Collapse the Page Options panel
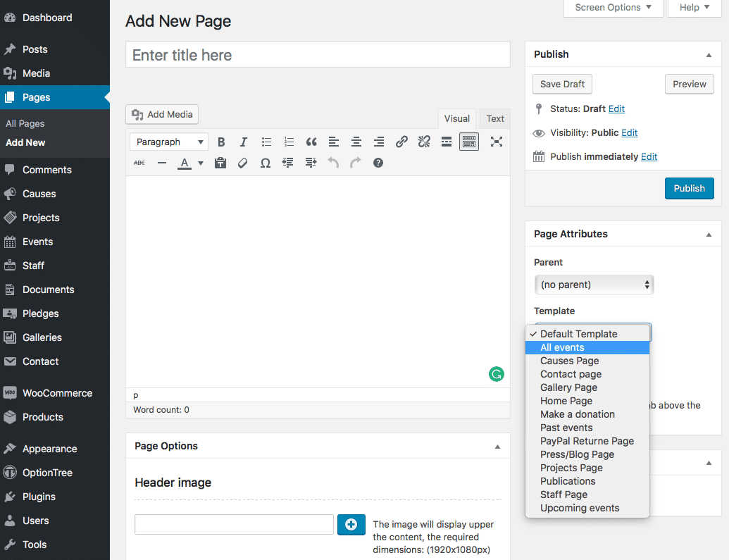The image size is (729, 560). (x=497, y=447)
